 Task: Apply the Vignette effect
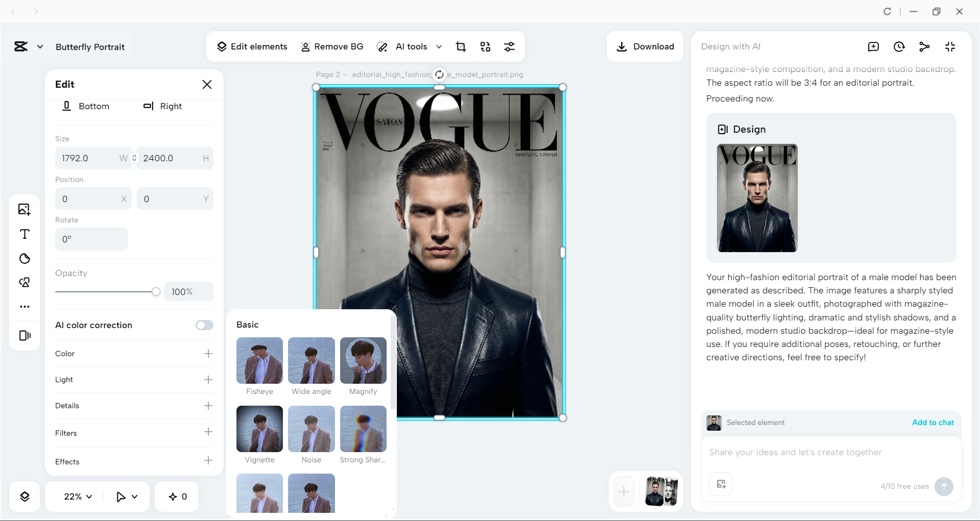tap(259, 429)
